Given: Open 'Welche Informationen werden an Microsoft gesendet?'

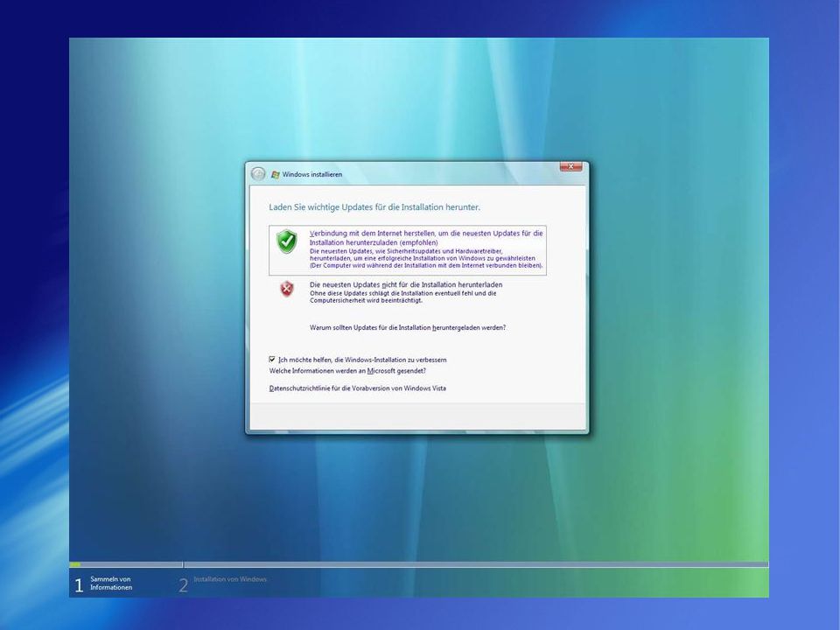Looking at the screenshot, I should click(x=347, y=371).
